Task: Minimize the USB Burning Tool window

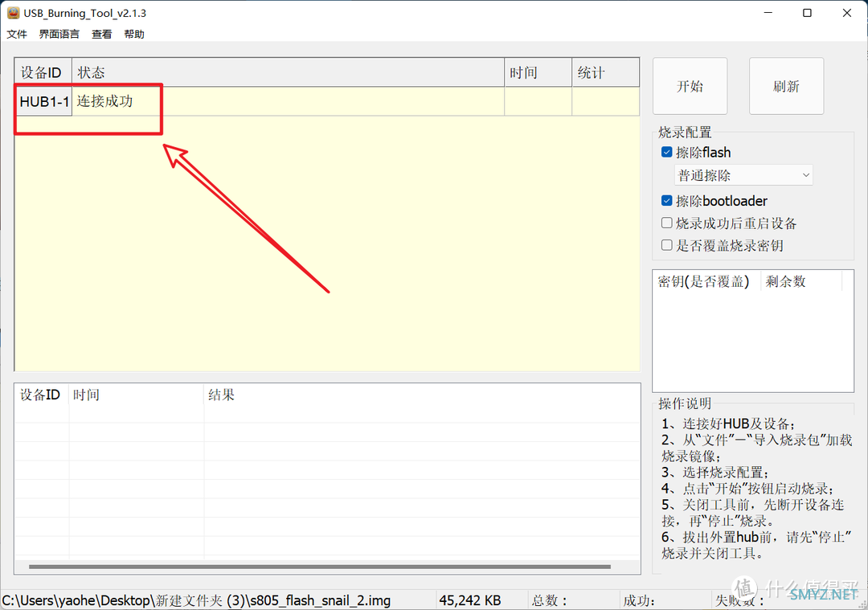Action: (x=768, y=13)
